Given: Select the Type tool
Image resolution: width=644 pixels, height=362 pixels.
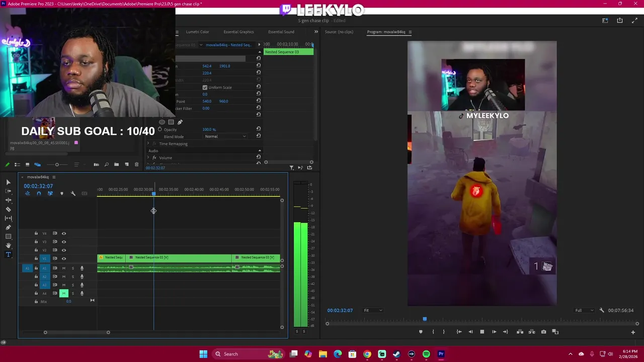Looking at the screenshot, I should (8, 254).
